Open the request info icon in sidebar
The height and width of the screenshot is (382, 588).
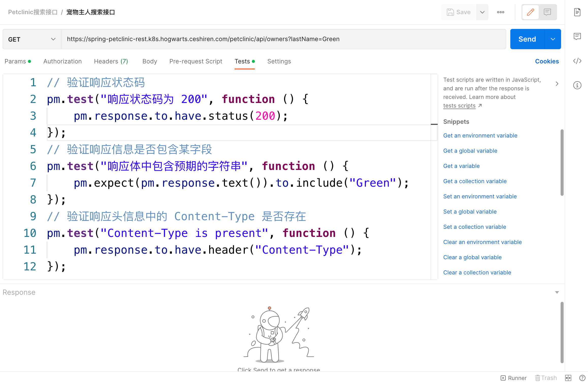[577, 85]
